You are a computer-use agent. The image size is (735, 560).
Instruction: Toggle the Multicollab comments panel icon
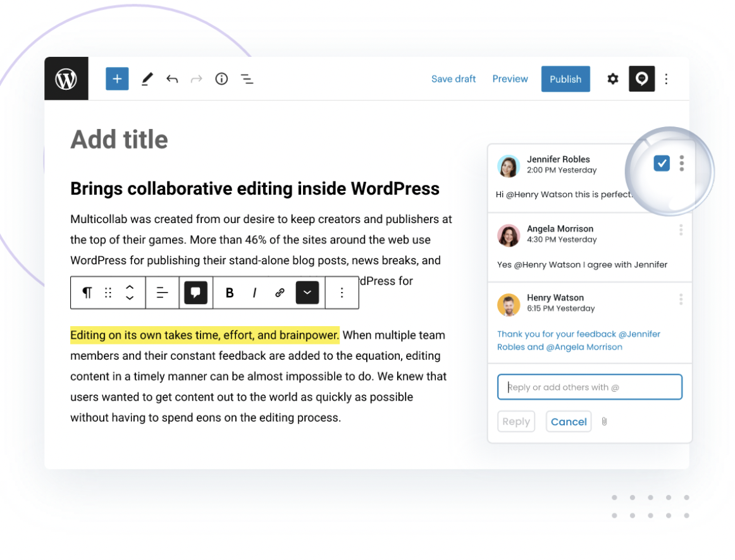(x=642, y=78)
